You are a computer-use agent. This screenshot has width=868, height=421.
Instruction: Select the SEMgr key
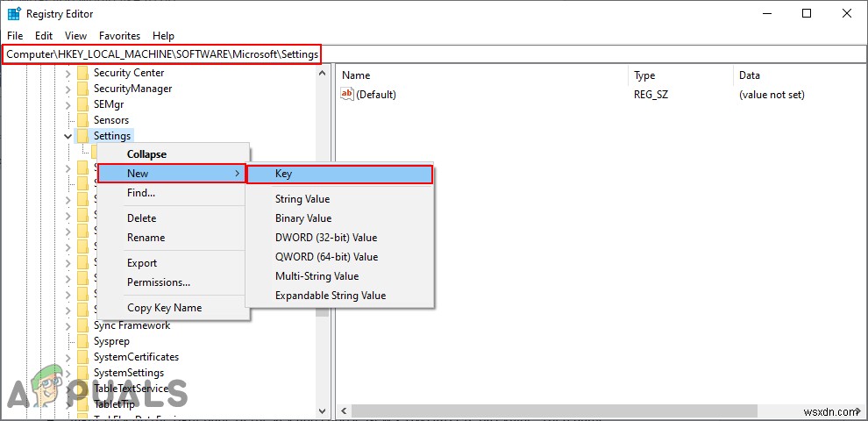click(x=107, y=104)
